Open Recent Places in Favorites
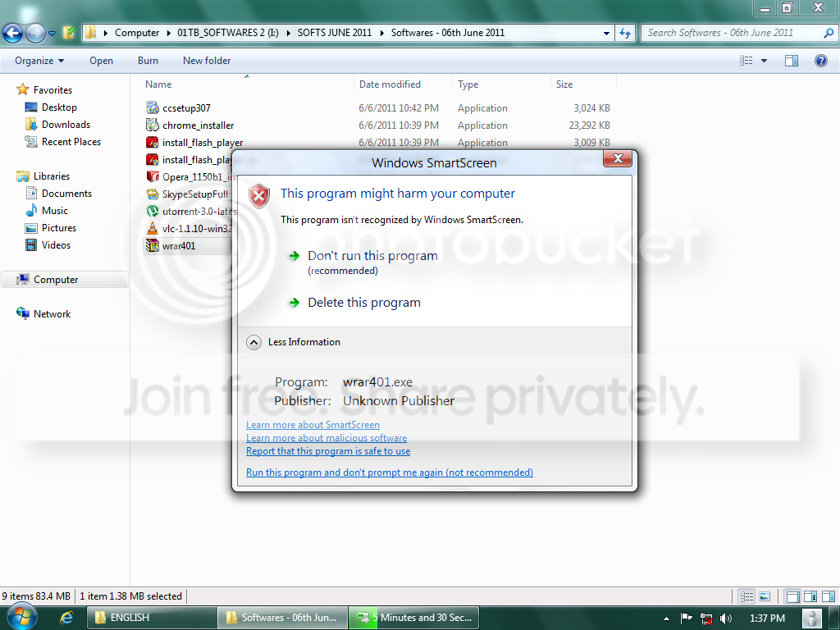Viewport: 840px width, 630px height. click(x=71, y=141)
